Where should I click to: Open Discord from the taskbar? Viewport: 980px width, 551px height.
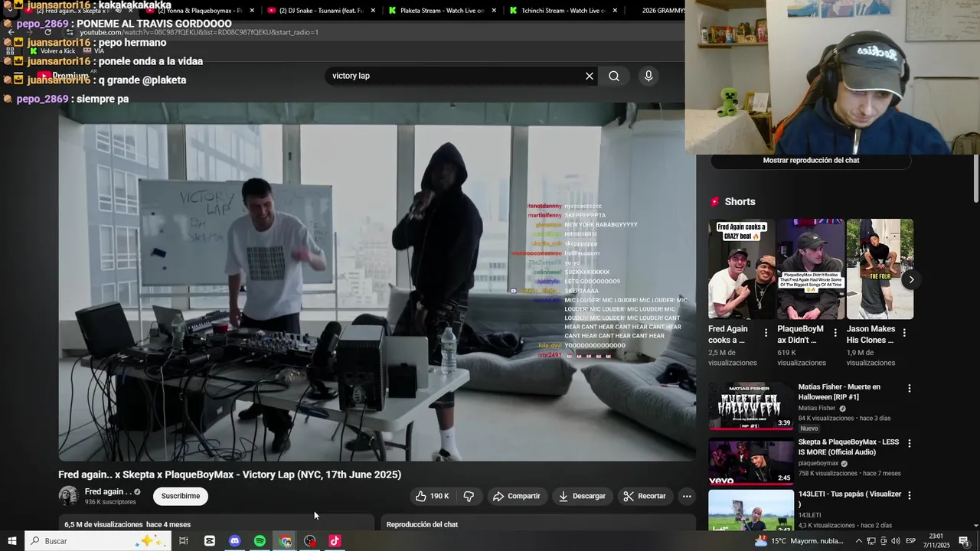(x=235, y=541)
